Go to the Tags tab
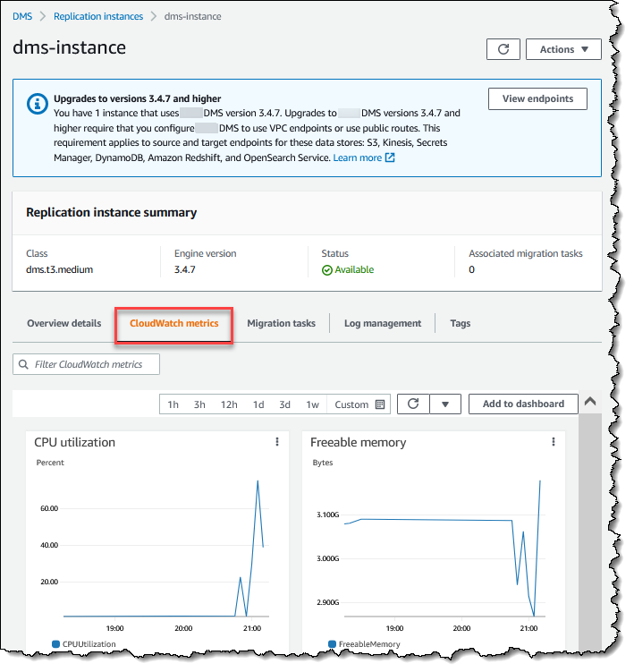Image resolution: width=634 pixels, height=672 pixels. point(460,323)
